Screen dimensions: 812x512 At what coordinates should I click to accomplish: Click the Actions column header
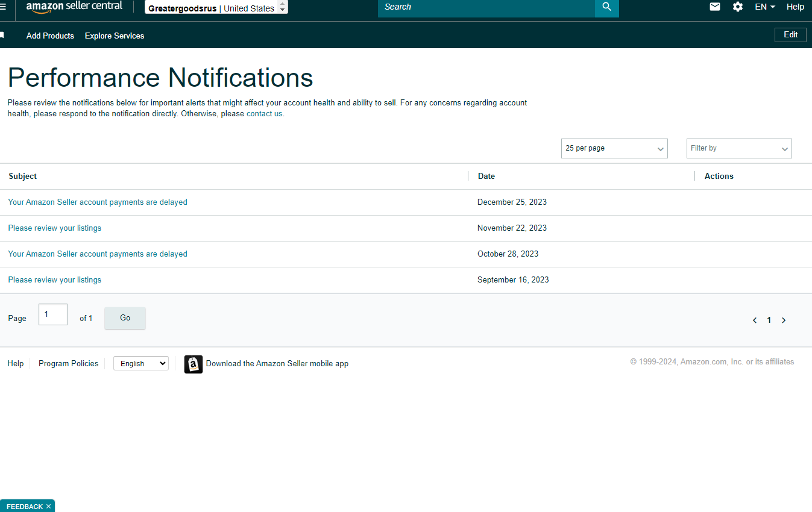click(719, 176)
